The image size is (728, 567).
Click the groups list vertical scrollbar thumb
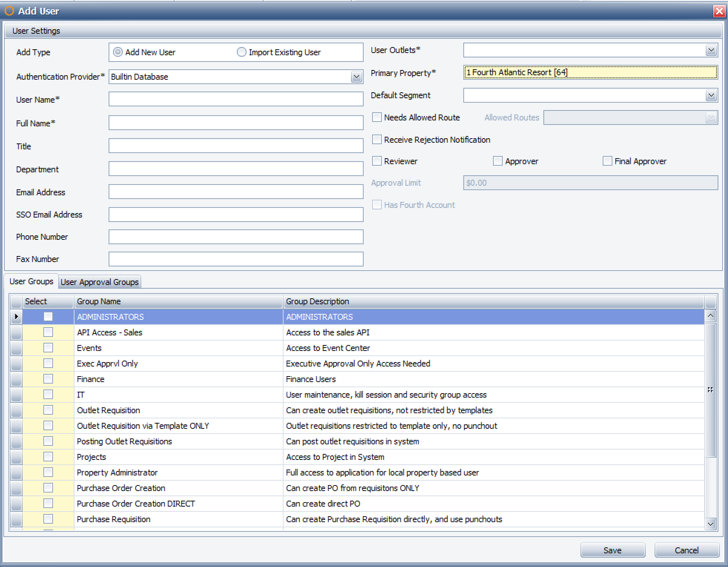pyautogui.click(x=710, y=389)
